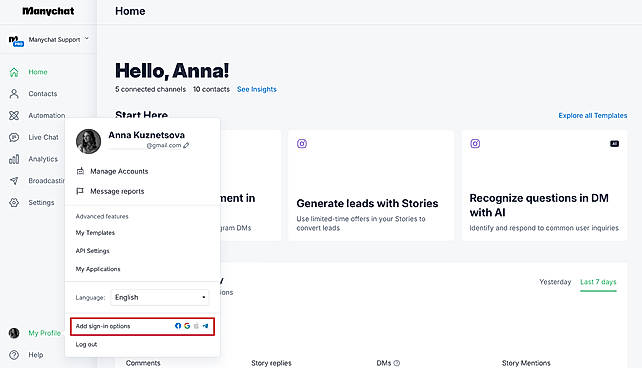
Task: Select My Applications in profile menu
Action: coord(97,269)
